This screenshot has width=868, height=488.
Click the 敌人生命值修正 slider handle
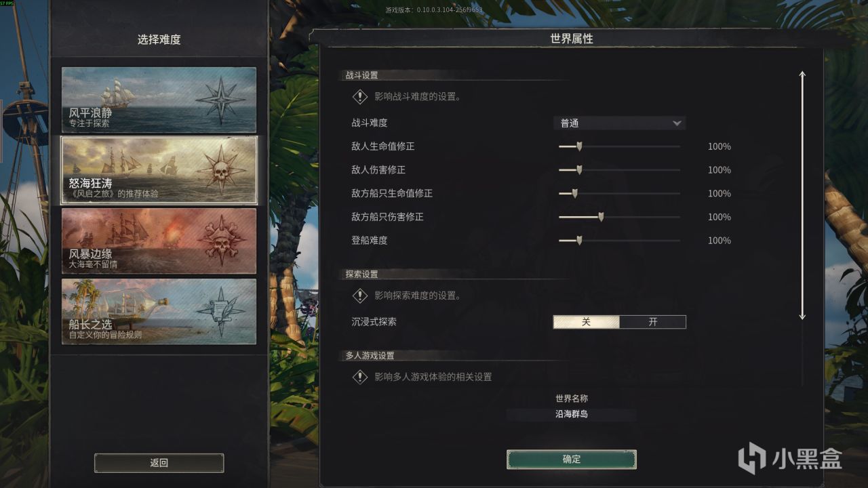(579, 146)
